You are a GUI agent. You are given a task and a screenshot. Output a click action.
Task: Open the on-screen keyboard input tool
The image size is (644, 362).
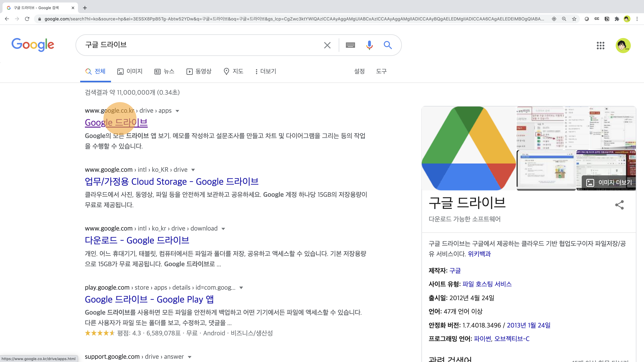click(350, 45)
